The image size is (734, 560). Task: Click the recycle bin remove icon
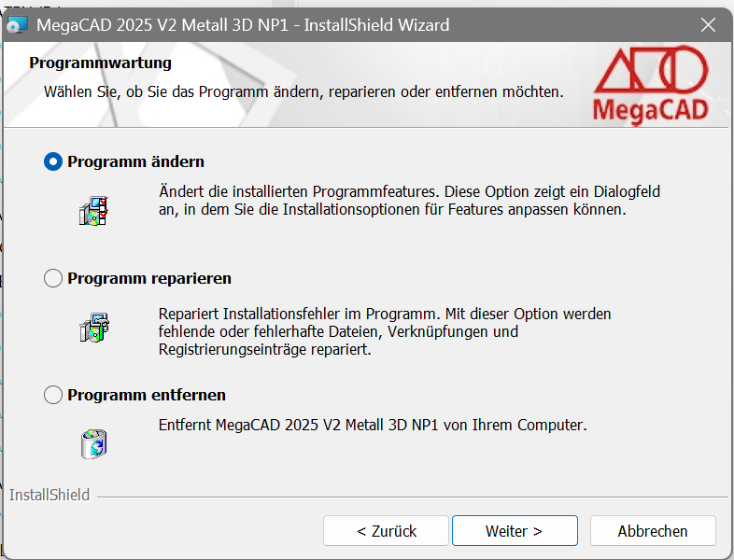(x=94, y=444)
